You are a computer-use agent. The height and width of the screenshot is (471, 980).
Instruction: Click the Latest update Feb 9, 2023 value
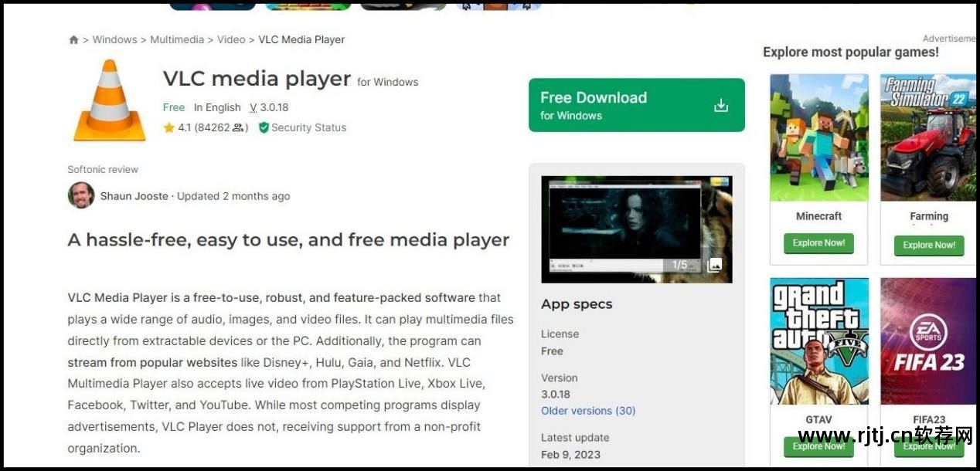pos(570,455)
